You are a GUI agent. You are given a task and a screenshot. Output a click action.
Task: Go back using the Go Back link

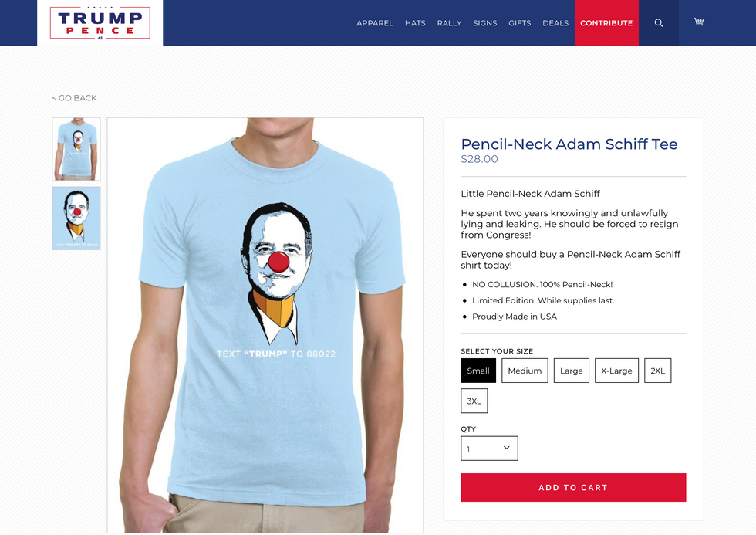(x=74, y=98)
